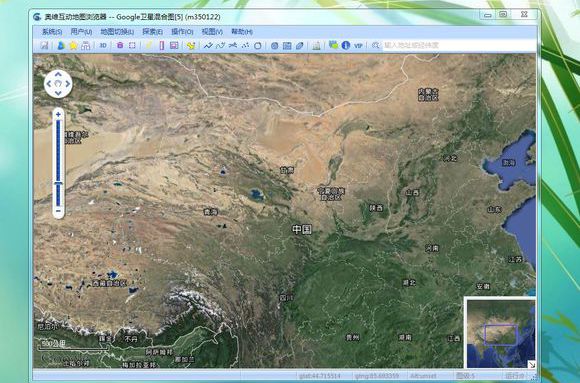Viewport: 580px width, 383px height.
Task: Click the address or coordinates search field
Action: click(459, 45)
